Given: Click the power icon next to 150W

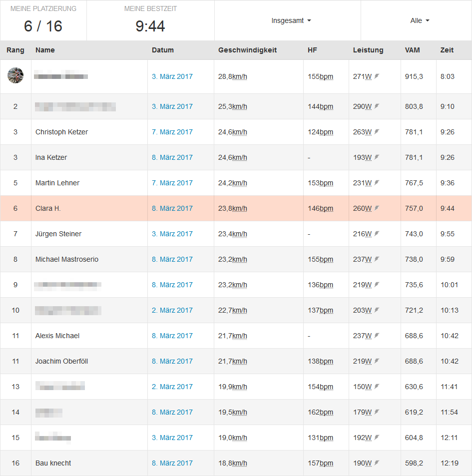Looking at the screenshot, I should click(x=377, y=387).
